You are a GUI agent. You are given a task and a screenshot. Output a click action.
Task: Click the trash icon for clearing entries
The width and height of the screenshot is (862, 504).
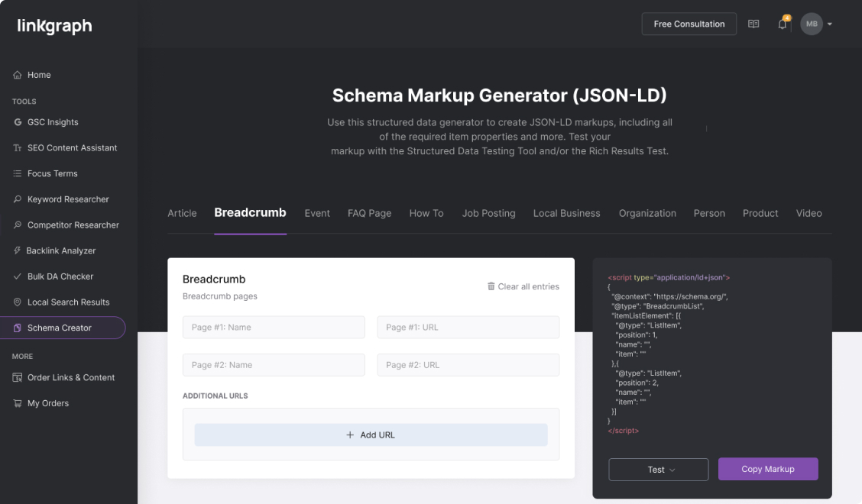click(x=491, y=286)
